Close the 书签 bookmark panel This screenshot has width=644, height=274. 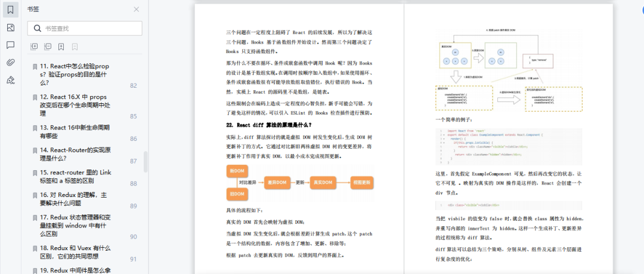point(137,10)
